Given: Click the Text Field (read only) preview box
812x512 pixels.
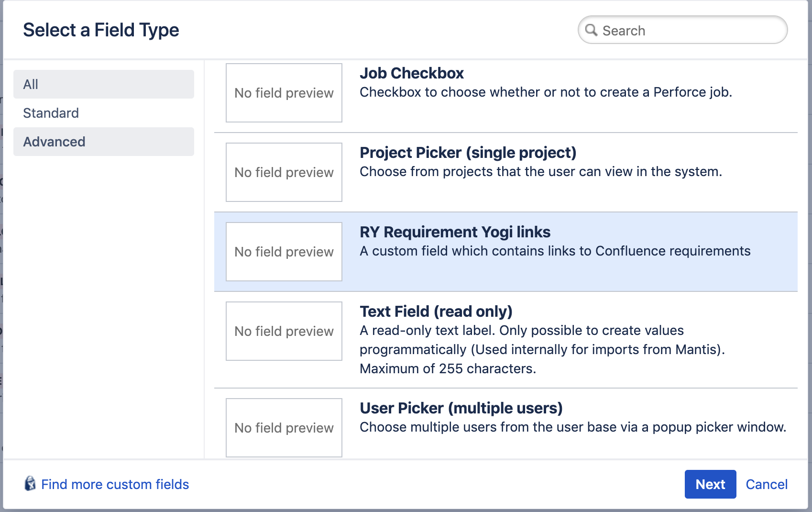Looking at the screenshot, I should click(x=284, y=331).
